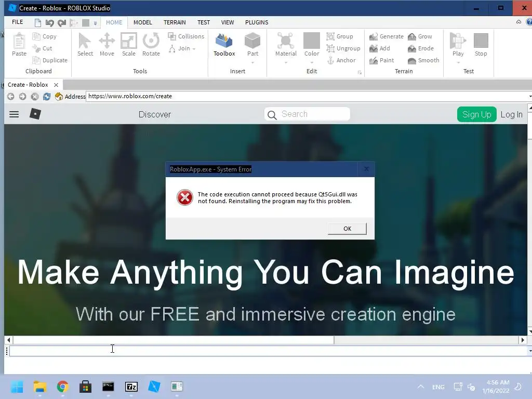Close the RobloxApp.exe error dialog
532x399 pixels.
[366, 169]
